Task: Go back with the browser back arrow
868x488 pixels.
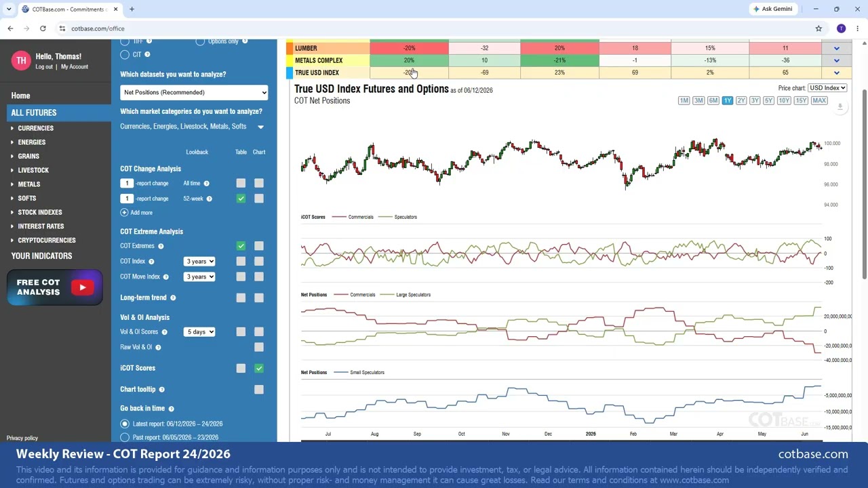Action: click(x=10, y=28)
